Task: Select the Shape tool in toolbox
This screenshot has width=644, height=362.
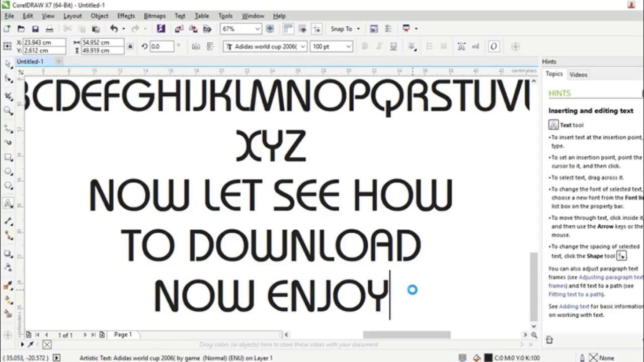Action: click(8, 79)
